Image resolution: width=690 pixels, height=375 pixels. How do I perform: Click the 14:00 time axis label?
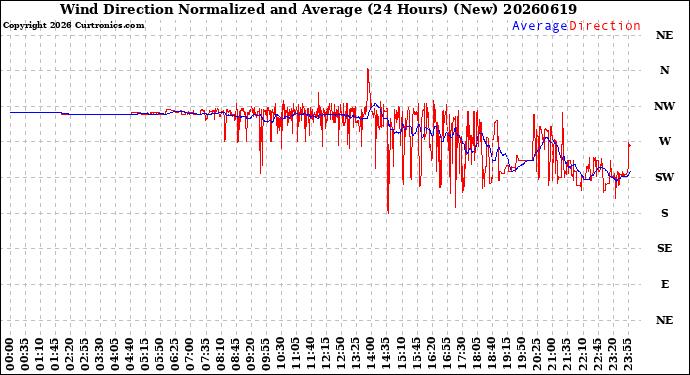pyautogui.click(x=370, y=355)
